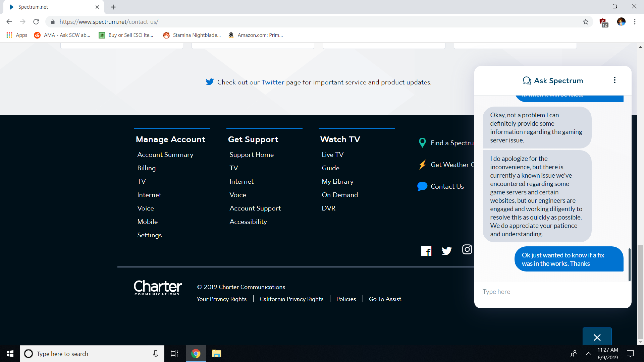Screen dimensions: 644x362
Task: Open Voice under Manage Account
Action: [145, 208]
